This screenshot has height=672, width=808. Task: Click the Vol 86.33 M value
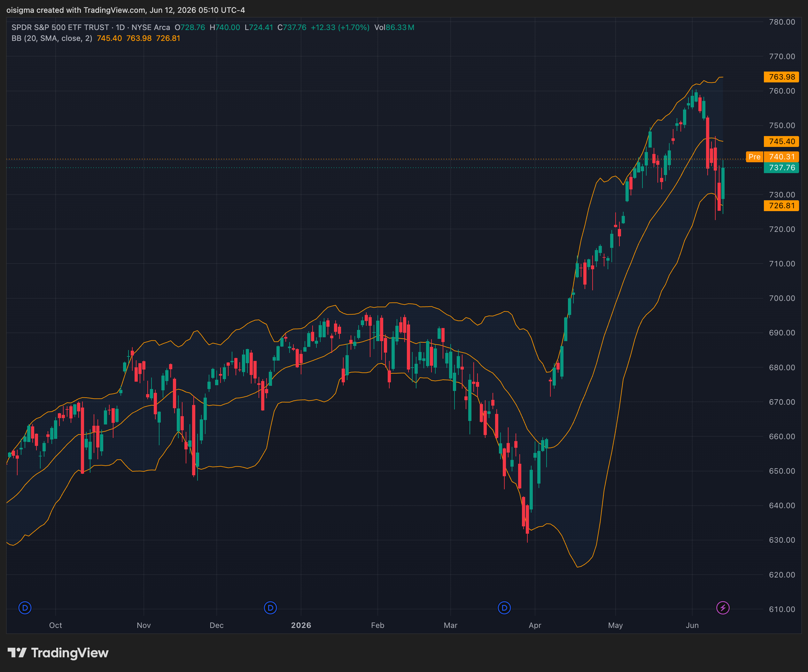(394, 27)
